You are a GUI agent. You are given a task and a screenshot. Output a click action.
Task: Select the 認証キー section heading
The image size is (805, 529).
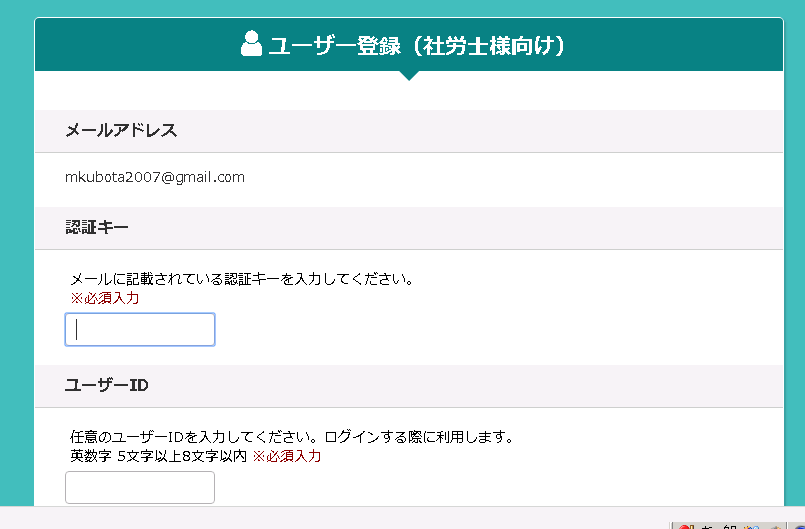point(97,227)
